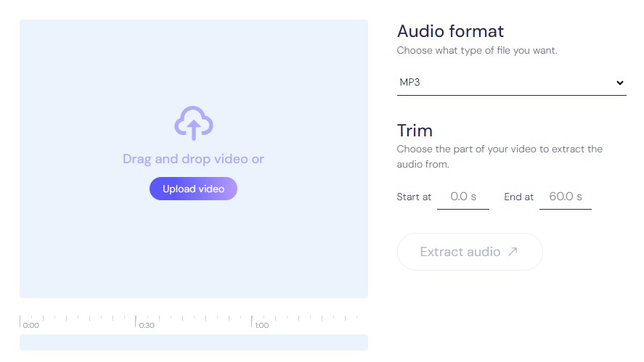Image resolution: width=644 pixels, height=362 pixels.
Task: Click the Trim section heading
Action: [415, 131]
